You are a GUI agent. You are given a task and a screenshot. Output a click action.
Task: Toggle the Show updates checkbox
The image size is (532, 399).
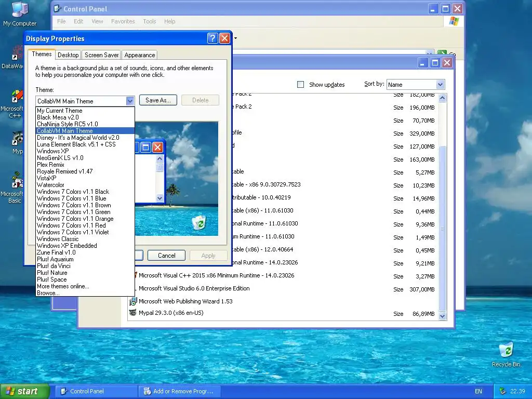point(301,85)
